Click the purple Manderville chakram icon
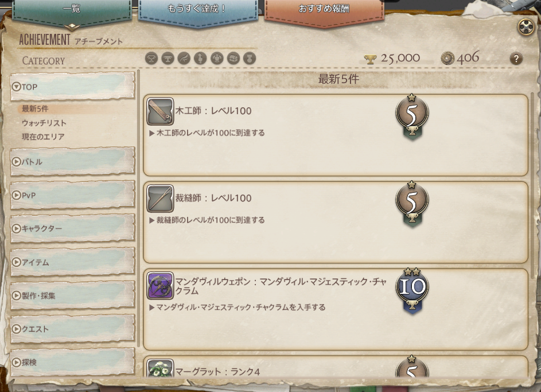541x392 pixels. (160, 286)
